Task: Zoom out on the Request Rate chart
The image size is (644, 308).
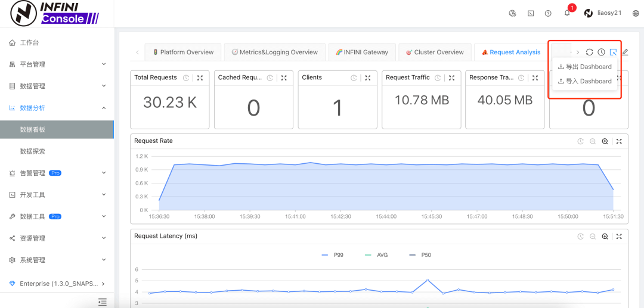Action: coord(593,141)
